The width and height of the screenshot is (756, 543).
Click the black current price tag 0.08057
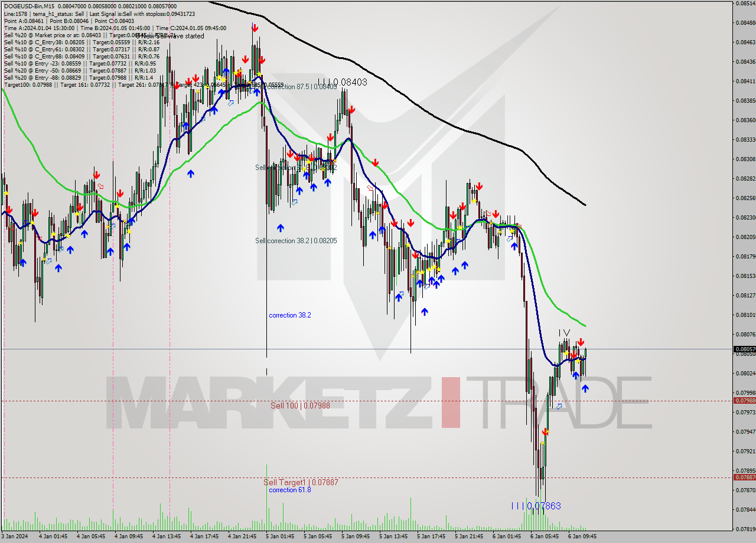(x=744, y=349)
